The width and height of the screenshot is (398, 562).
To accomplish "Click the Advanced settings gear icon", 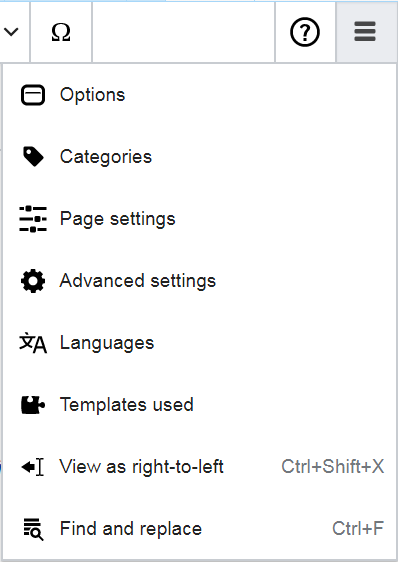I will [33, 281].
